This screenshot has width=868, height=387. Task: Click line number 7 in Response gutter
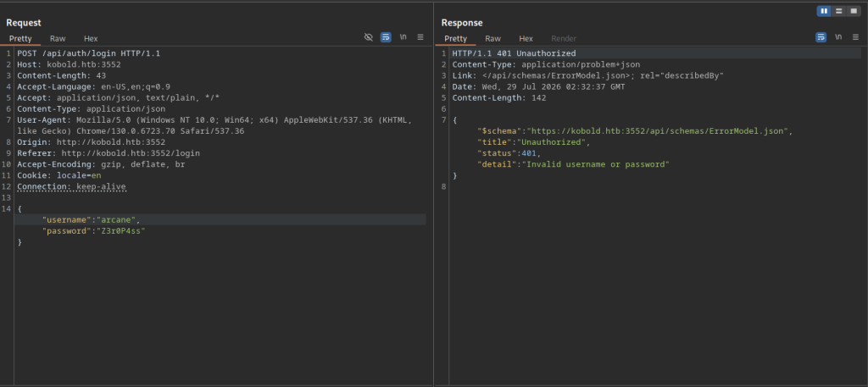444,120
